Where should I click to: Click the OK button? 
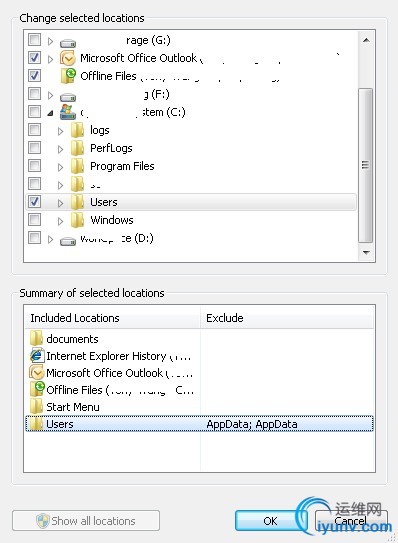pyautogui.click(x=270, y=520)
